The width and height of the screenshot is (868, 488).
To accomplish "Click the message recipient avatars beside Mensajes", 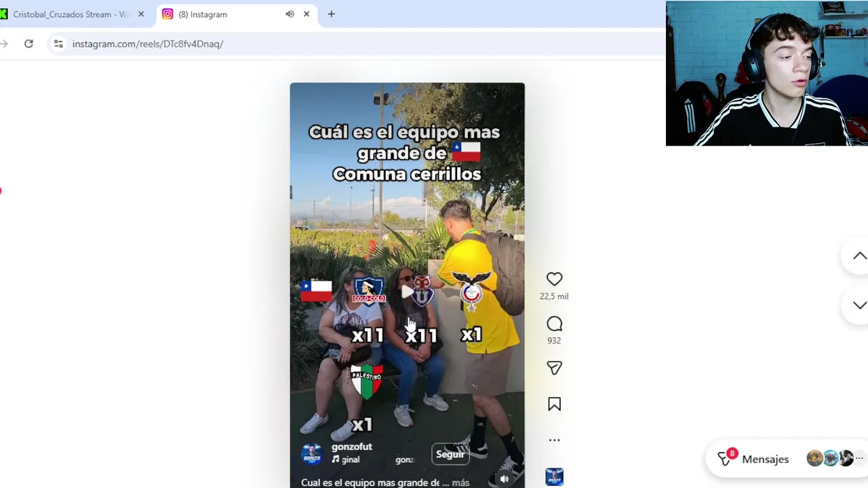I will (835, 459).
